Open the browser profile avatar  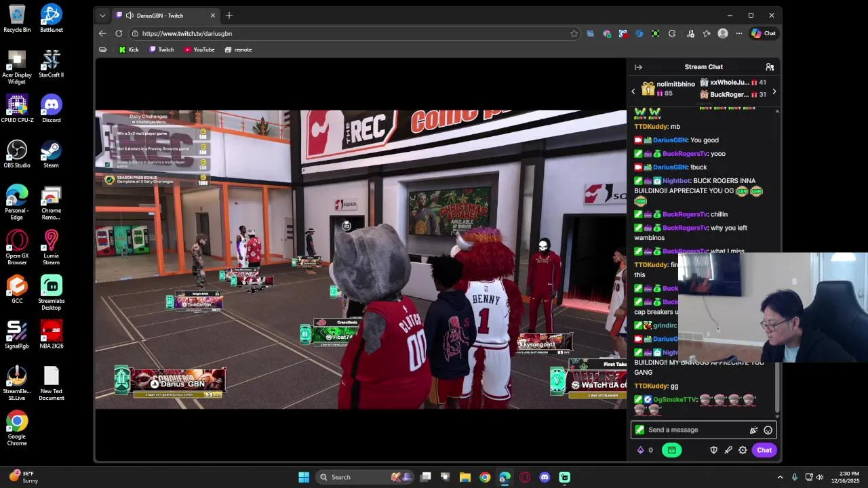[723, 33]
